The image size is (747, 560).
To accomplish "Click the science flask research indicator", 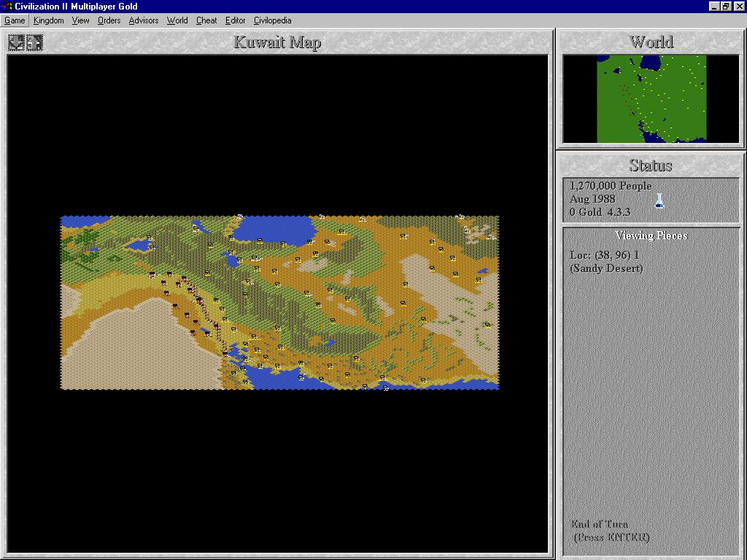I will 659,201.
